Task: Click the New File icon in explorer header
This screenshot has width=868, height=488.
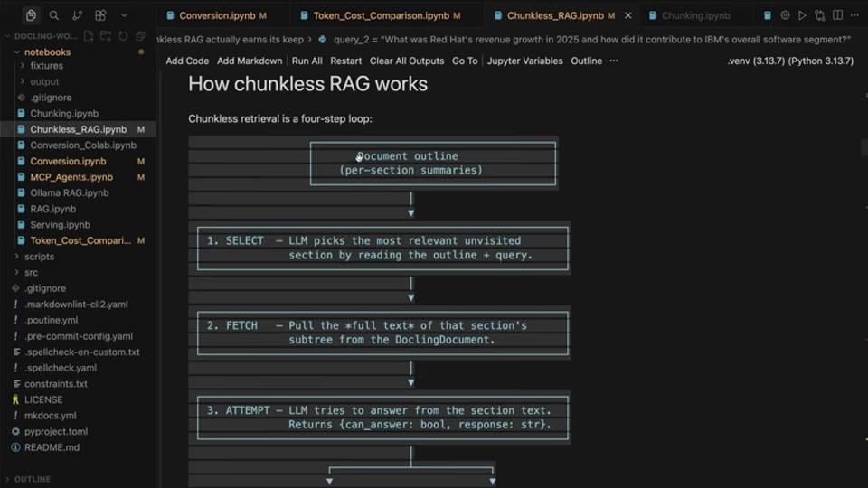Action: [89, 36]
